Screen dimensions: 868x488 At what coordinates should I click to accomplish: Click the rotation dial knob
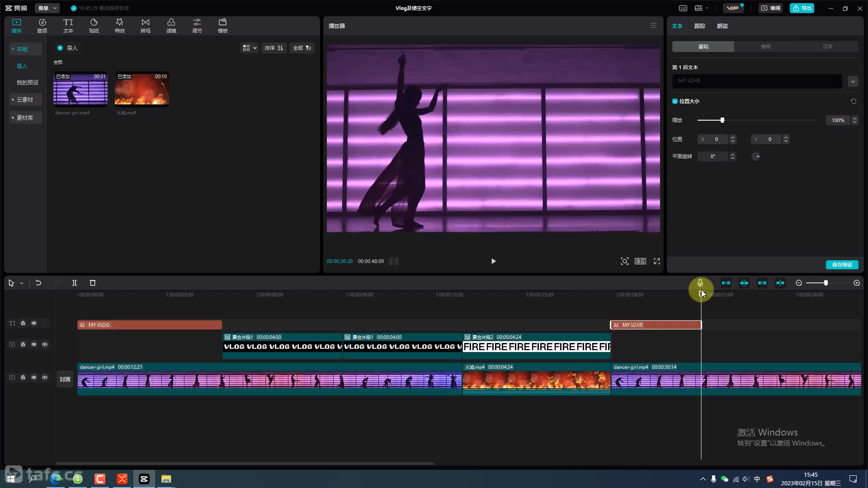756,156
